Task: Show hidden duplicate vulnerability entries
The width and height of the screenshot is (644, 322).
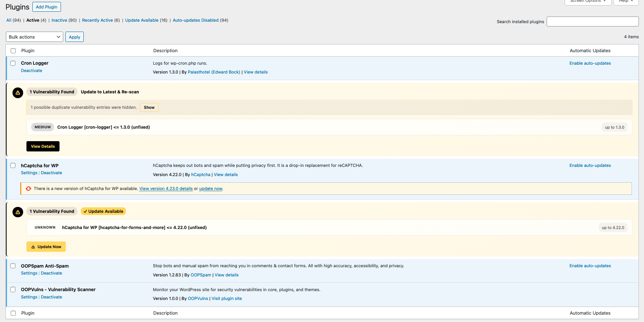Action: (149, 107)
